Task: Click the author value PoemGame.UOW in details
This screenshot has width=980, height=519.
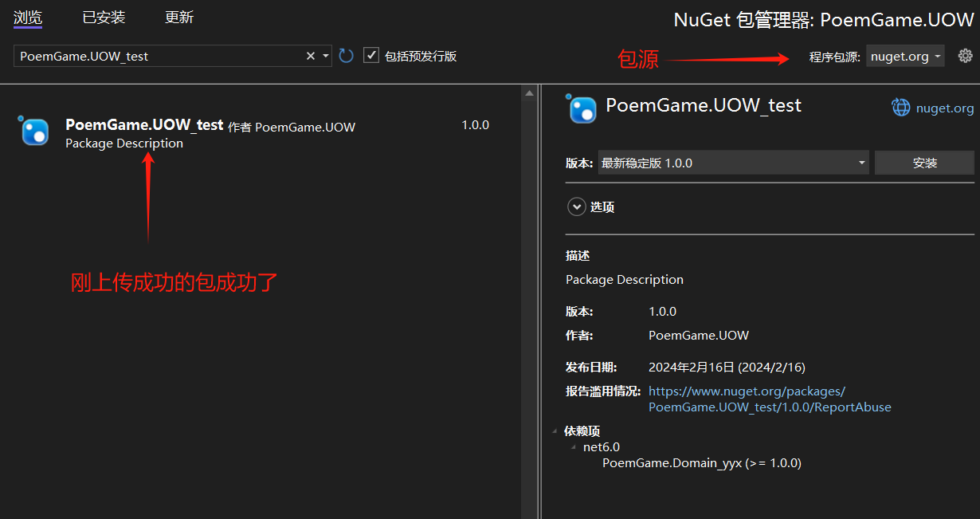Action: click(699, 335)
